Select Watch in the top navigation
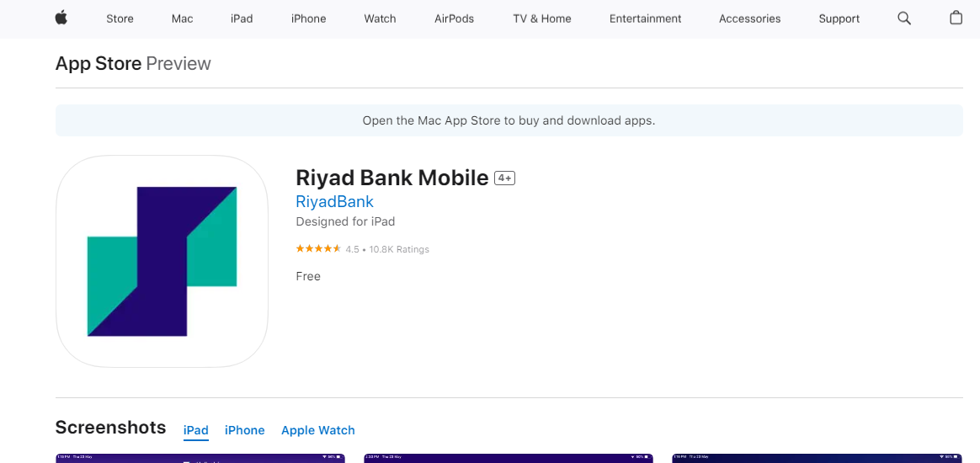 pos(380,19)
